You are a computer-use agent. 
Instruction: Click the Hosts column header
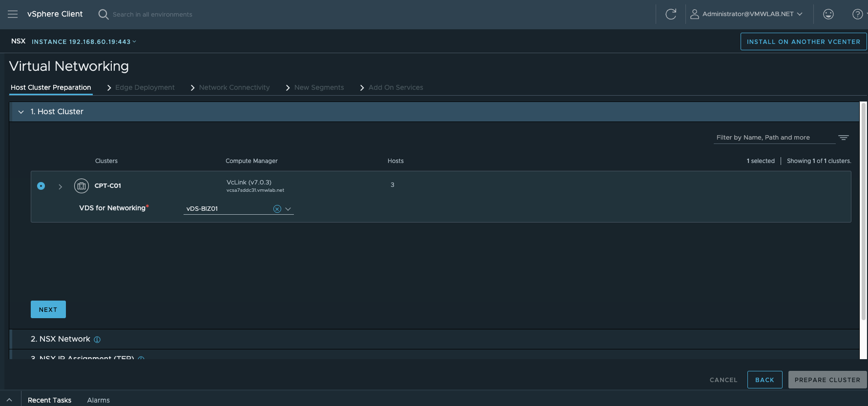click(x=395, y=161)
